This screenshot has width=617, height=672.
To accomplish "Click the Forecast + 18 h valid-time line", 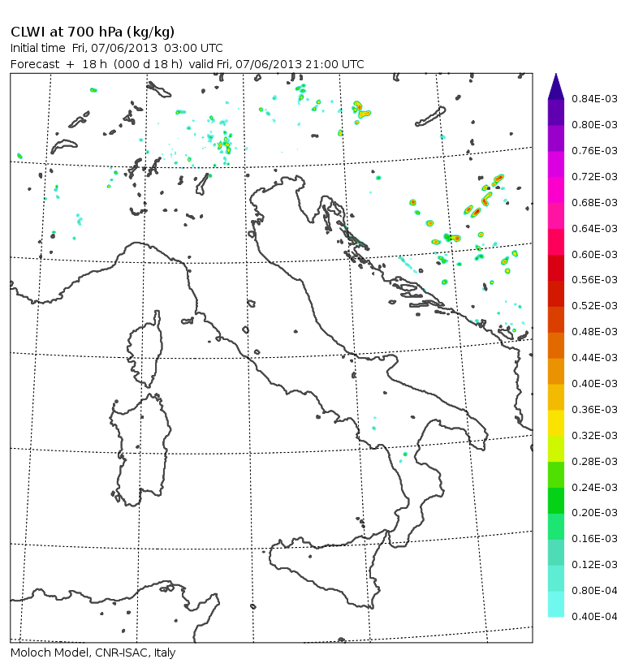I will coord(187,64).
